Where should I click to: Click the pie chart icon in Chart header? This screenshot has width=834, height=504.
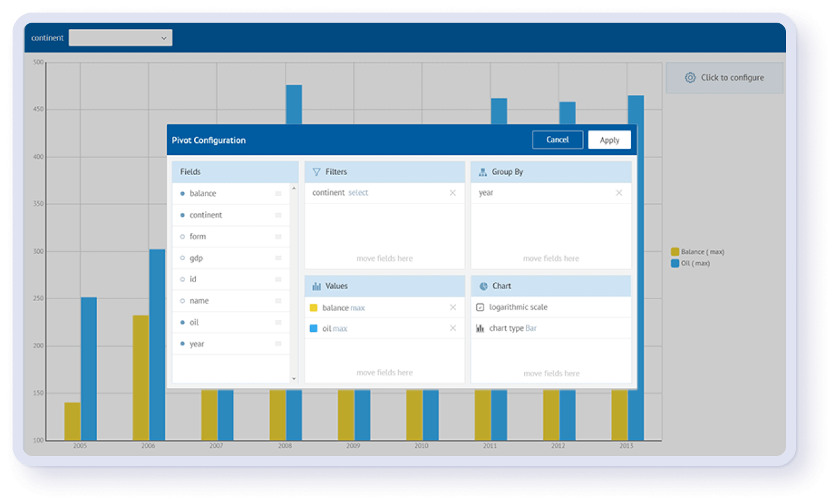coord(483,286)
